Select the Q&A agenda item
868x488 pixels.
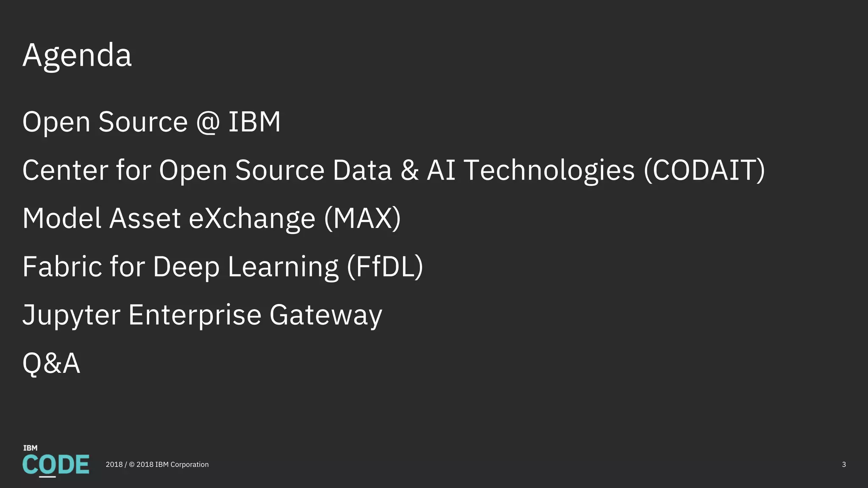(x=51, y=363)
